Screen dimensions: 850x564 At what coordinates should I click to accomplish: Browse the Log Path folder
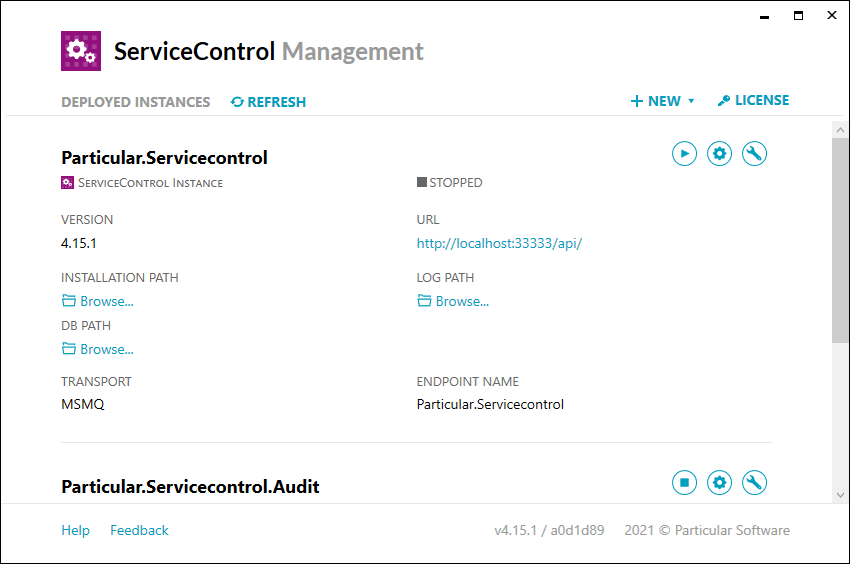coord(453,301)
